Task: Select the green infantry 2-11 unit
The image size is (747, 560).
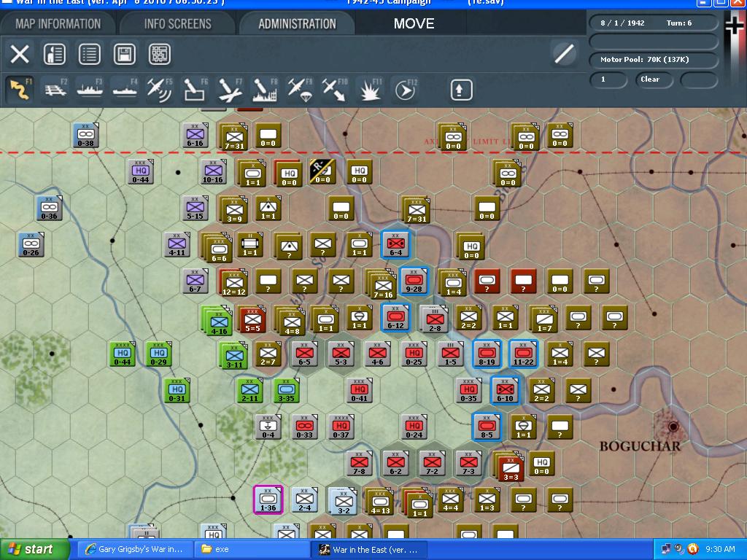Action: [x=250, y=391]
